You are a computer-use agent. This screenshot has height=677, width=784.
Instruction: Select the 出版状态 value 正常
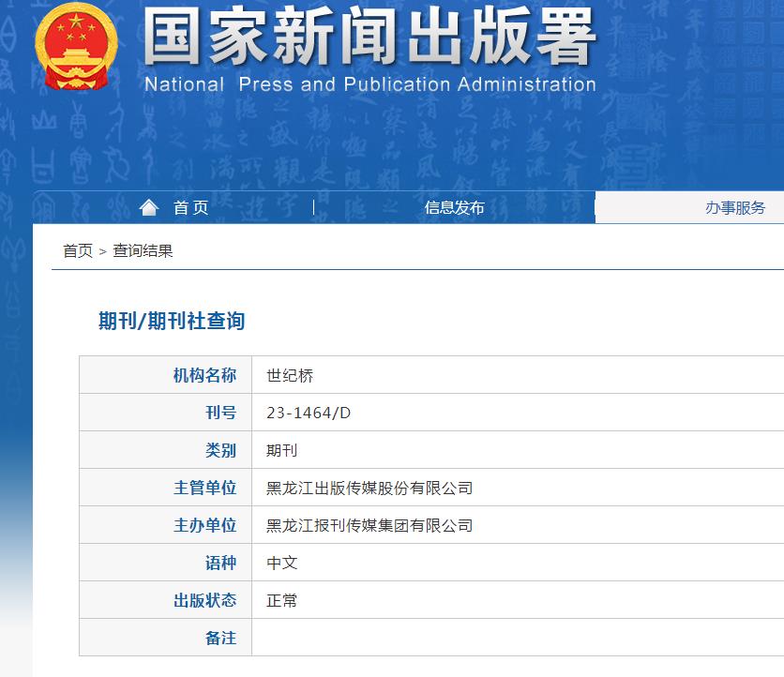coord(281,600)
